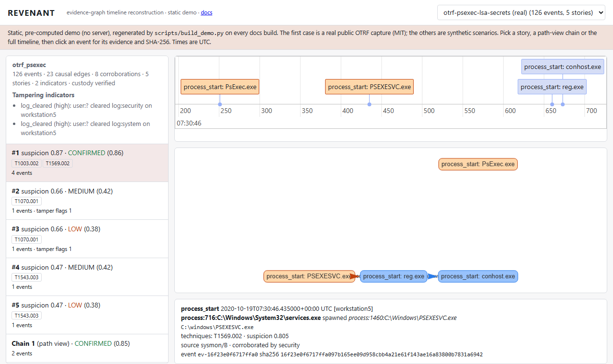
Task: Click the log:security cleared indicator
Action: 86,110
